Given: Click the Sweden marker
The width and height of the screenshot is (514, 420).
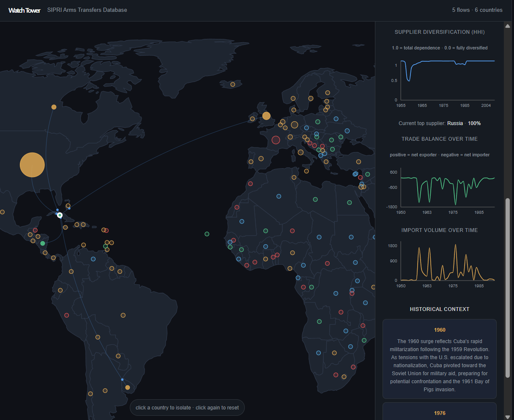Looking at the screenshot, I should [x=311, y=98].
